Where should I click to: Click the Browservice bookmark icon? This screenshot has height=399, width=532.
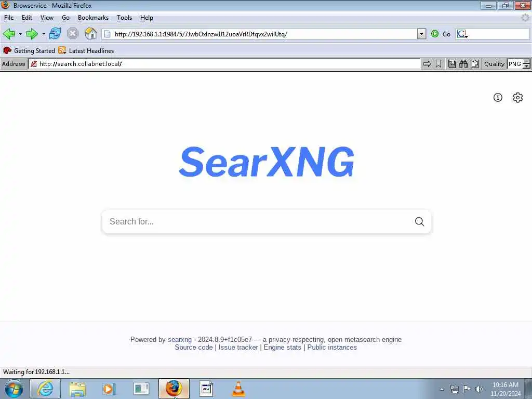[438, 64]
